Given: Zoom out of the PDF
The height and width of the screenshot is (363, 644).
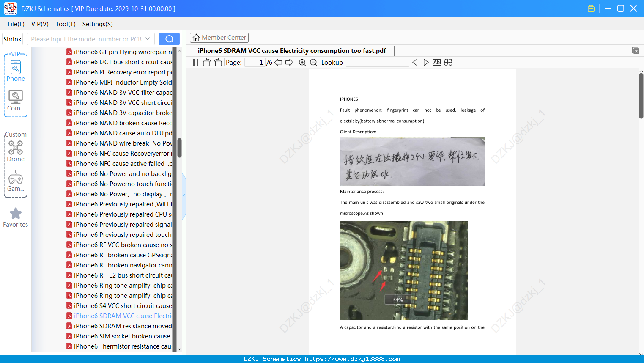Looking at the screenshot, I should 313,63.
